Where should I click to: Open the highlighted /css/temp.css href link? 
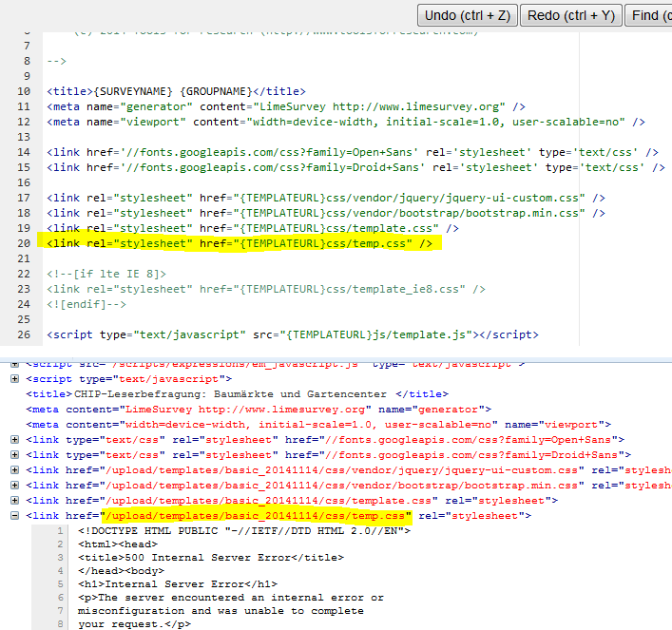click(257, 516)
